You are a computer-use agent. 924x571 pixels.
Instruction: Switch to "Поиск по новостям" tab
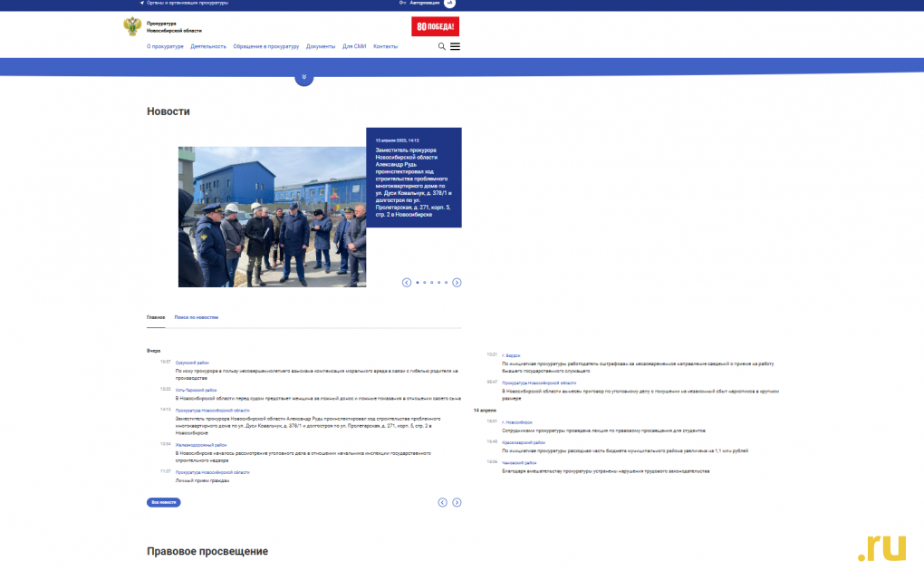click(197, 318)
